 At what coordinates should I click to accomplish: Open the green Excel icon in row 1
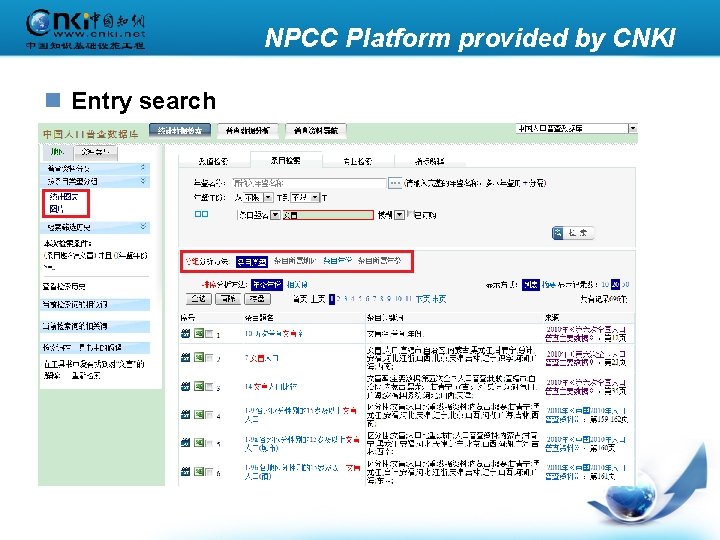click(198, 333)
